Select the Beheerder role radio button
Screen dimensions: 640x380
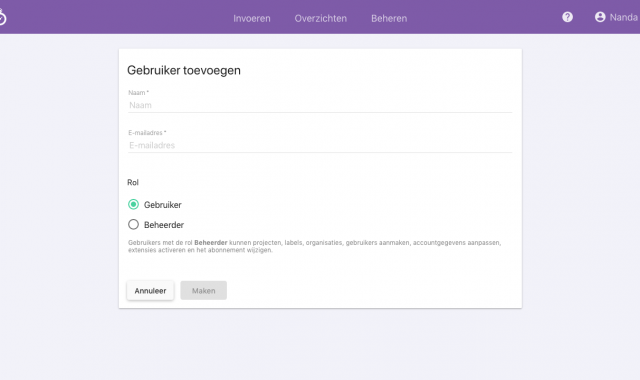pos(133,224)
